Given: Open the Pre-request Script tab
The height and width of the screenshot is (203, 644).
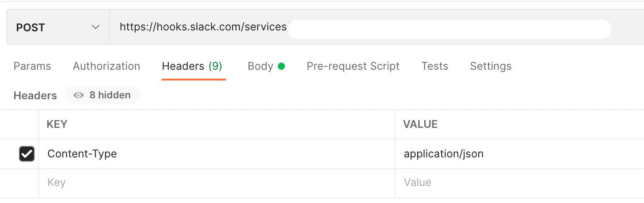Looking at the screenshot, I should pyautogui.click(x=353, y=66).
